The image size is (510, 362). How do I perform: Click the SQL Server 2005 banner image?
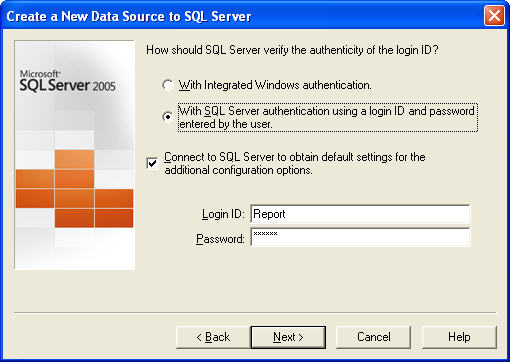(75, 155)
